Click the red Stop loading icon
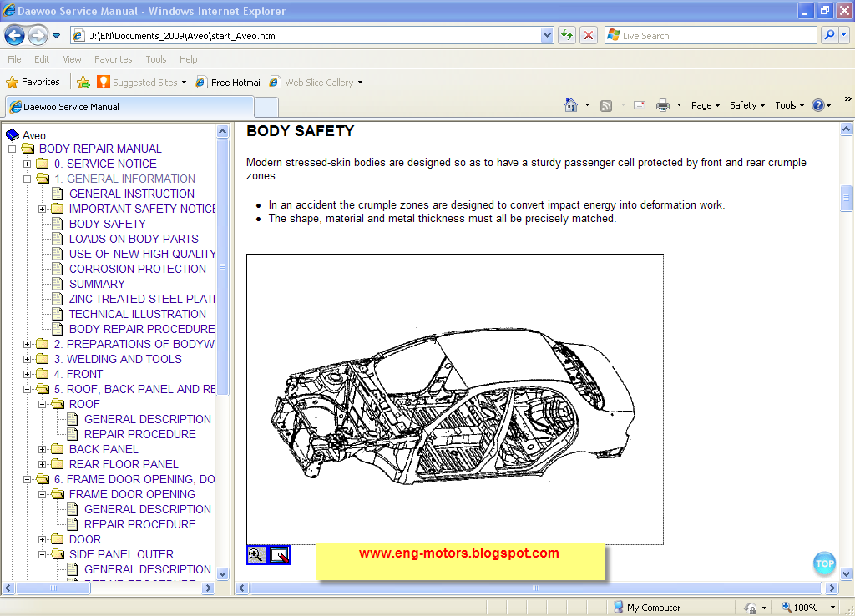Viewport: 855px width, 616px height. (589, 35)
